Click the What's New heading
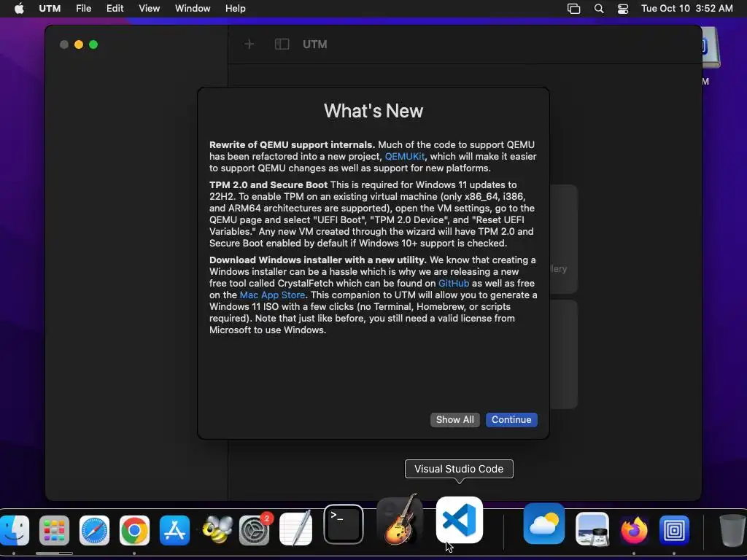The image size is (747, 560). pyautogui.click(x=373, y=111)
